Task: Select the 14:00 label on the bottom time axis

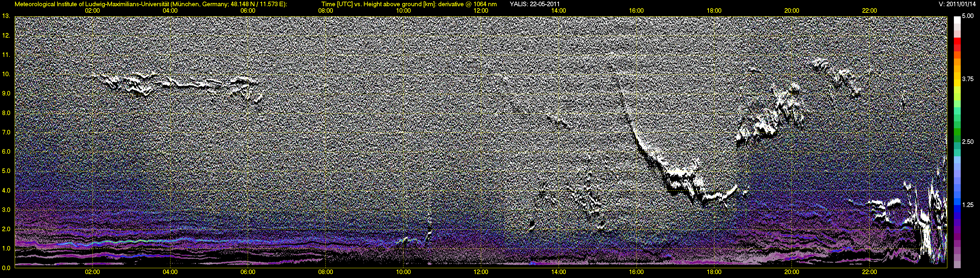Action: [559, 272]
